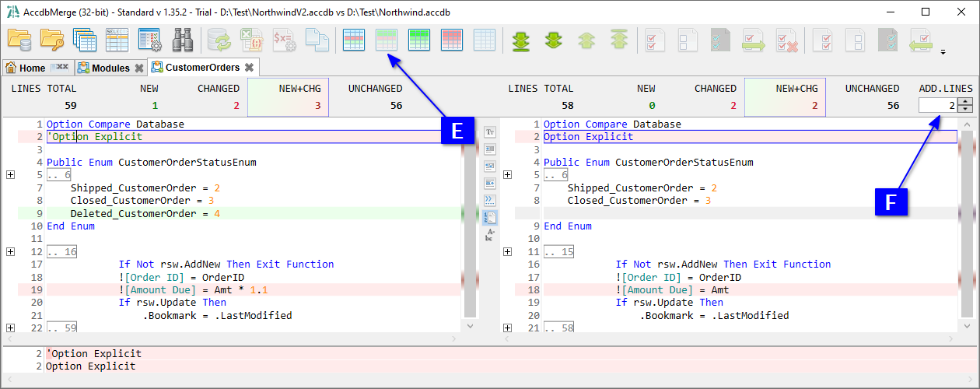Viewport: 980px width, 389px height.
Task: Increase ADD.LINES value with up arrow
Action: coord(965,101)
